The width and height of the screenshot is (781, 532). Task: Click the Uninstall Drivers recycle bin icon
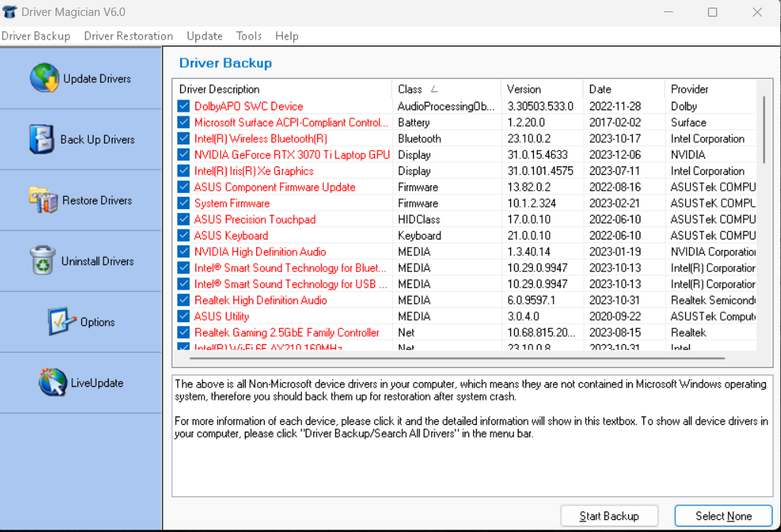coord(43,260)
